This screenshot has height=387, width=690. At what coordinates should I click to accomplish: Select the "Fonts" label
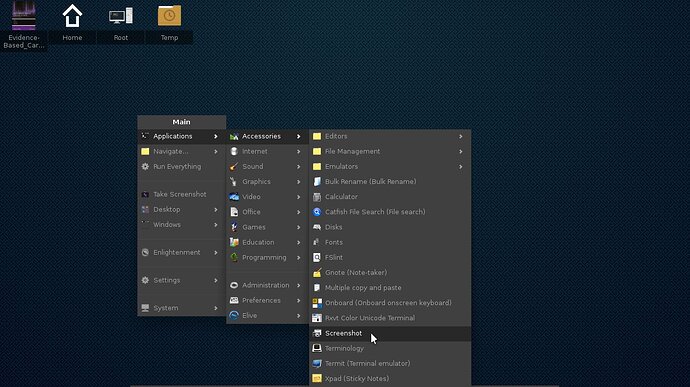coord(334,242)
